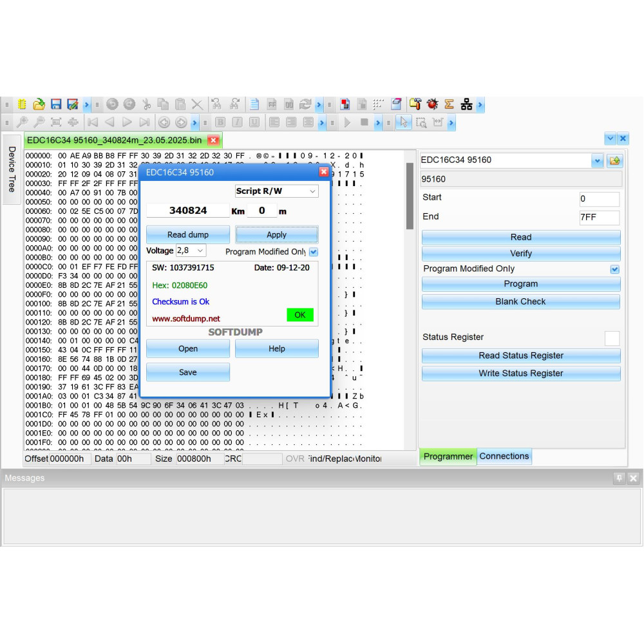Click the Start address field
Screen dimensions: 644x644
pos(599,199)
